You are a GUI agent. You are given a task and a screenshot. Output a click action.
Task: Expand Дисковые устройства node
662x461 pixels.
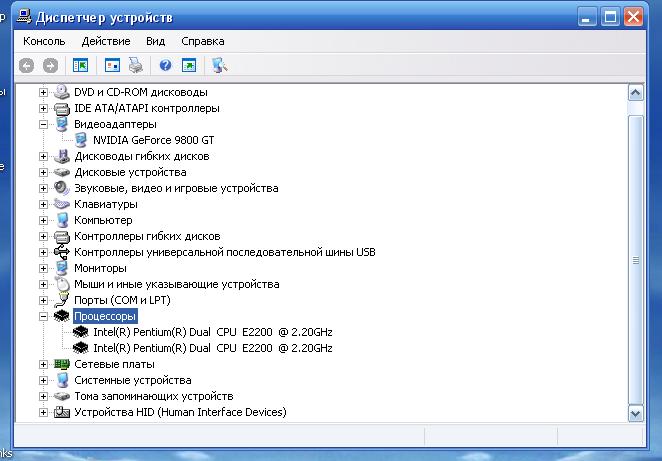tap(43, 172)
